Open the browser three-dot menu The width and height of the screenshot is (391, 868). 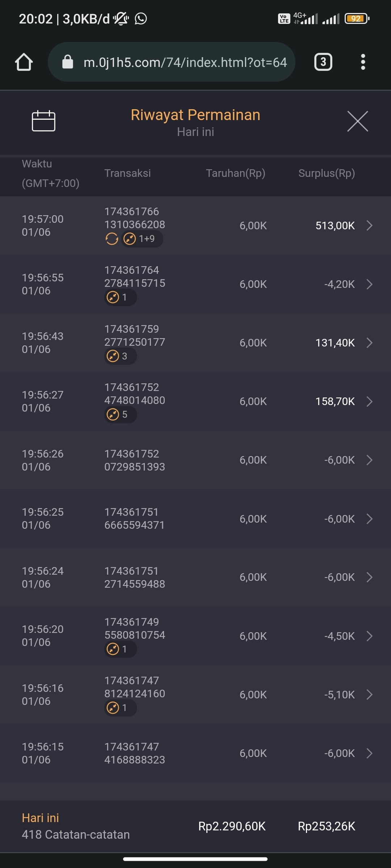pos(363,62)
